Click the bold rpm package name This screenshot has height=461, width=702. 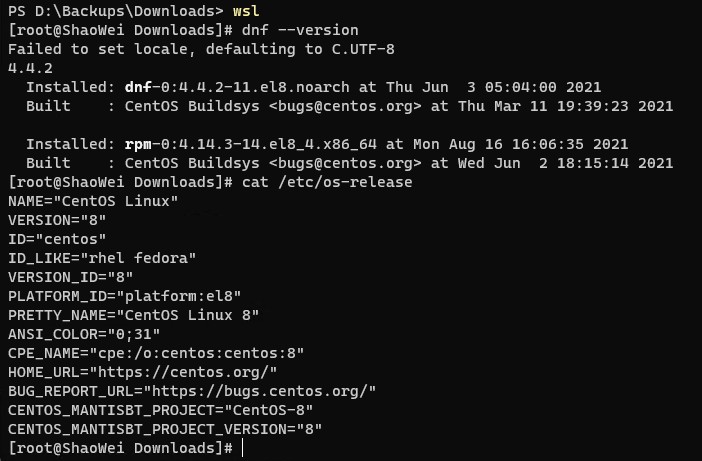coord(138,144)
